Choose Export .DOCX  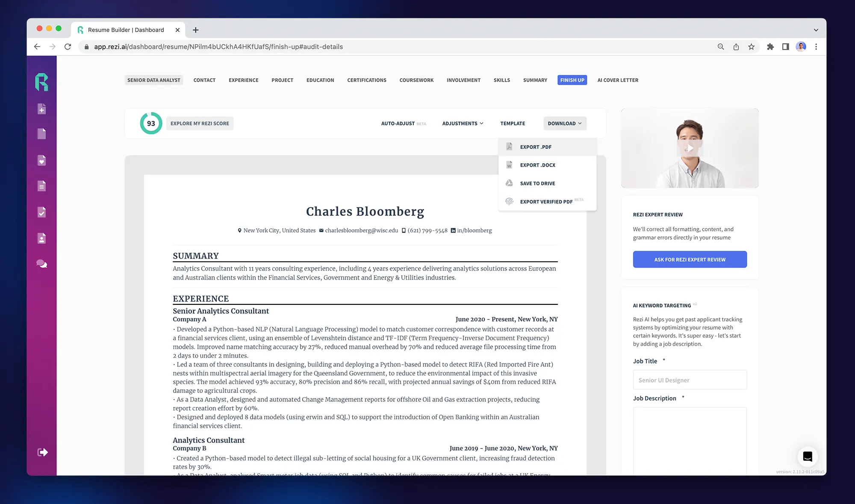point(547,165)
